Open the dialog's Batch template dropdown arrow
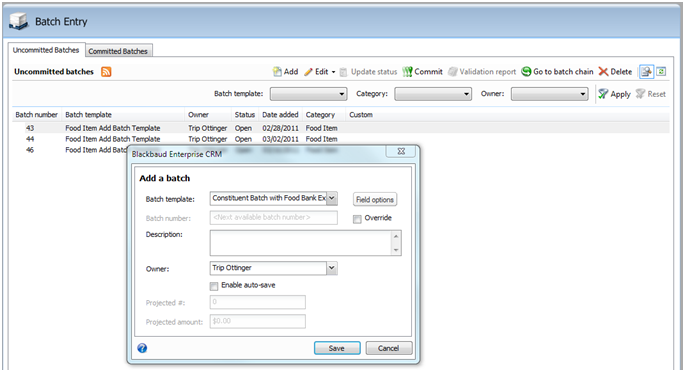The height and width of the screenshot is (372, 685). (332, 198)
